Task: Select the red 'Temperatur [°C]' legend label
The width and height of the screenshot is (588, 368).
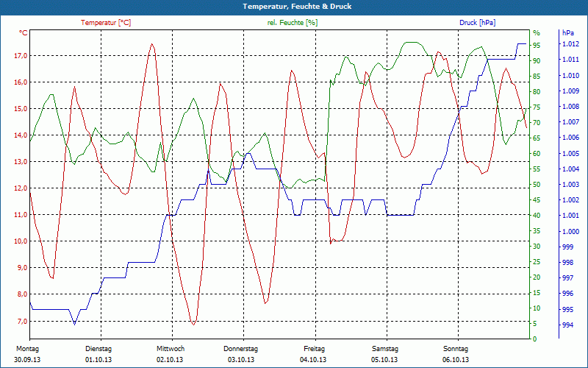Action: point(106,23)
